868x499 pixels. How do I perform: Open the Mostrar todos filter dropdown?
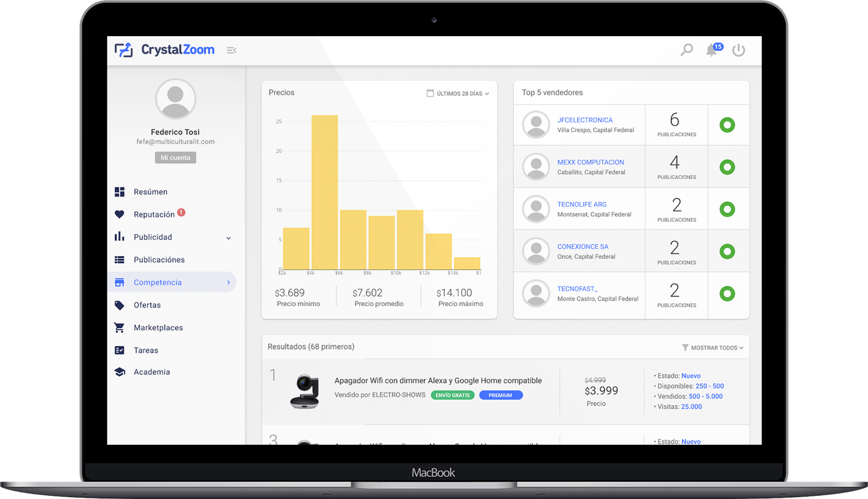(712, 348)
